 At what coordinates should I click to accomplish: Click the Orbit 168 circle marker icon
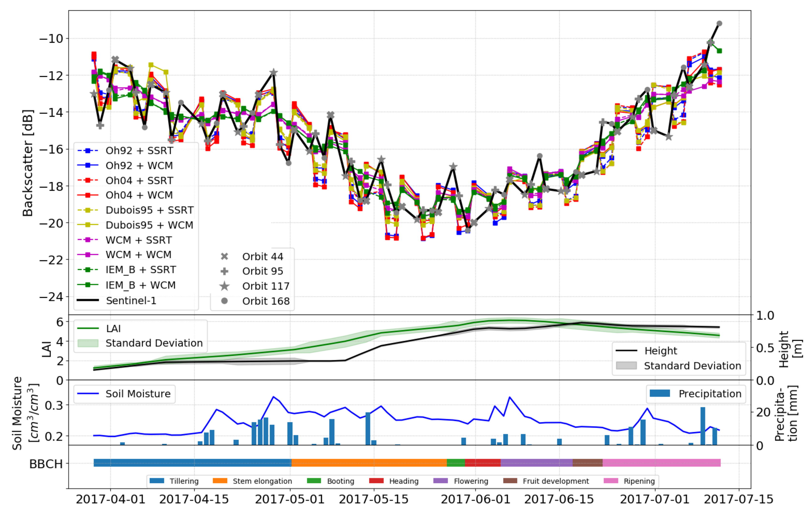(x=224, y=301)
